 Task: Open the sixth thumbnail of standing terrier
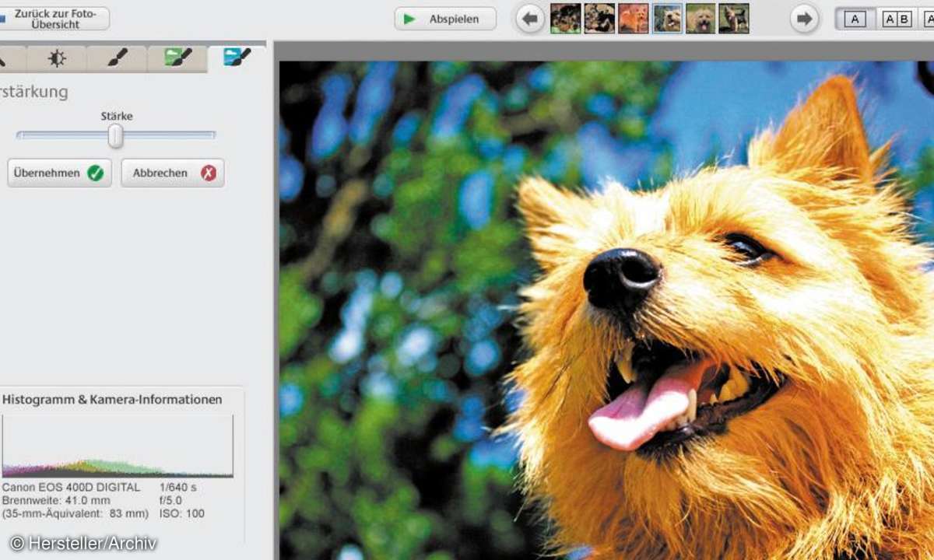(x=734, y=19)
